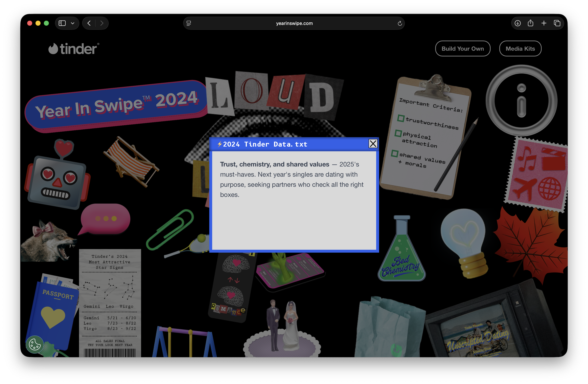Check the physical attraction checkbox
This screenshot has height=384, width=588.
(x=398, y=133)
